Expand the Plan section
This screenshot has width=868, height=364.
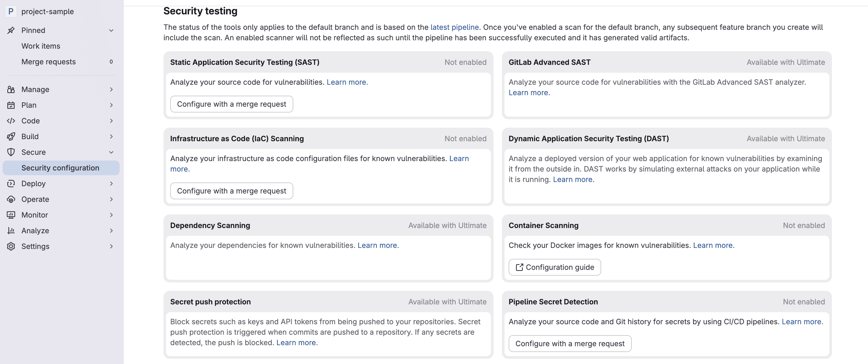111,105
